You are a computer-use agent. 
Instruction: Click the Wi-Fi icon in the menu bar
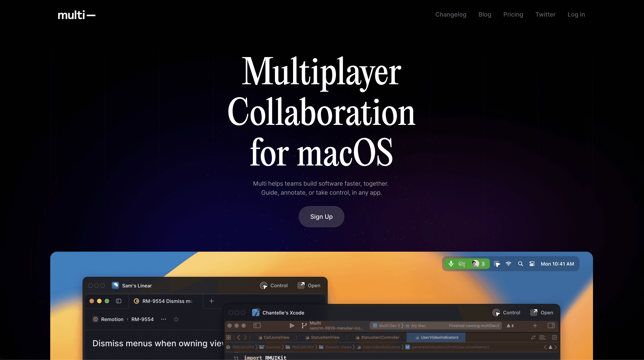click(509, 264)
